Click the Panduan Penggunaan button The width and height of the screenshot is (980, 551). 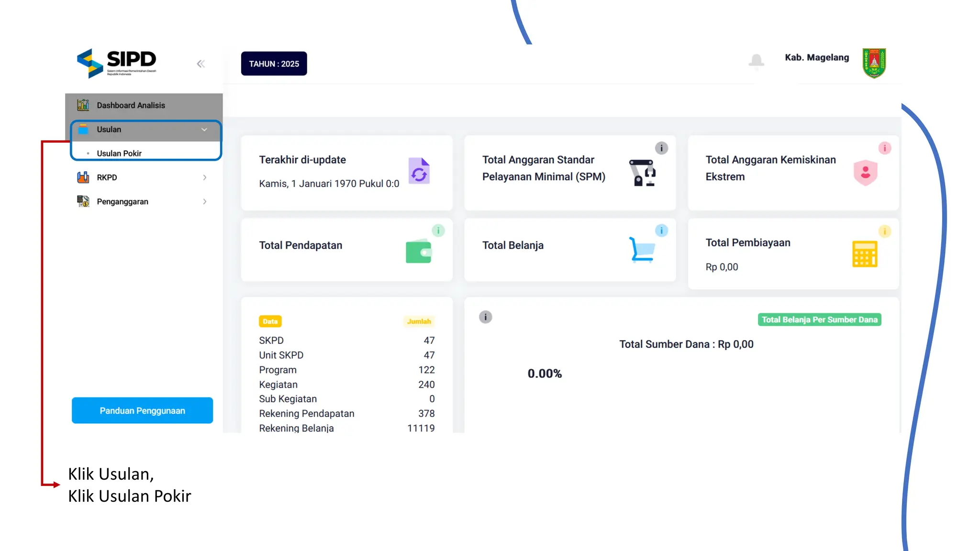pyautogui.click(x=142, y=410)
